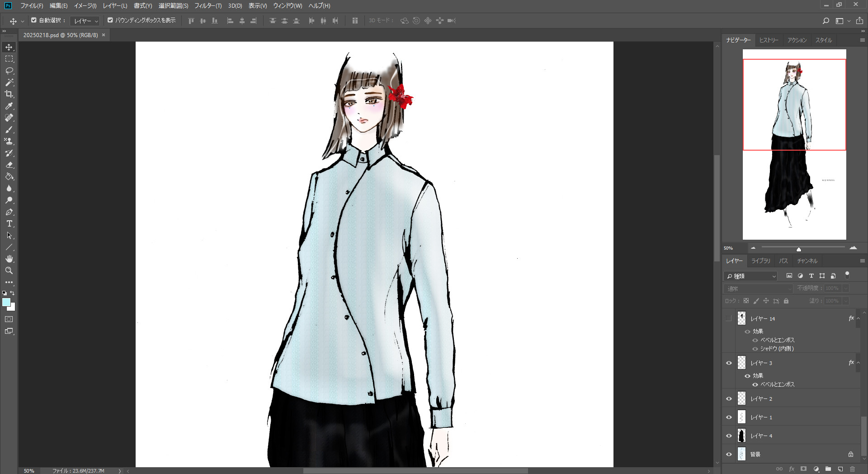
Task: Open the 種類 layer filter dropdown
Action: tap(751, 276)
